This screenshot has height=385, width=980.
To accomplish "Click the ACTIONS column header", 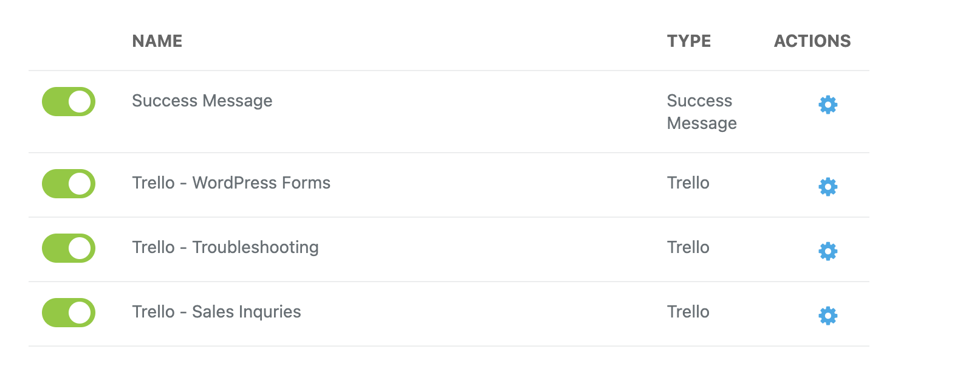I will [812, 41].
